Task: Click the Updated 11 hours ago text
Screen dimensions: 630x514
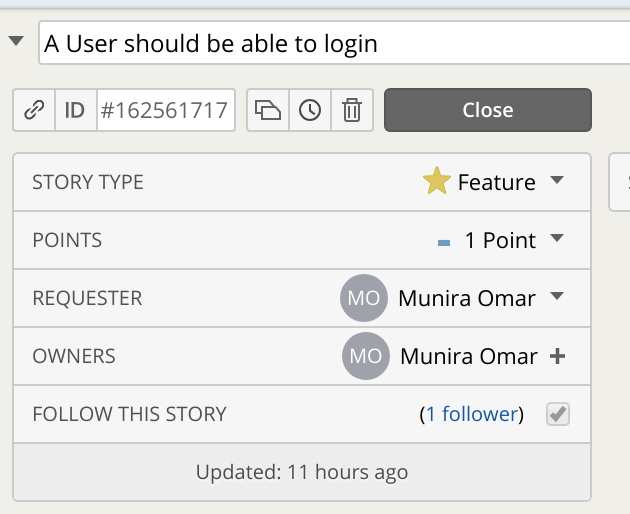Action: coord(302,472)
